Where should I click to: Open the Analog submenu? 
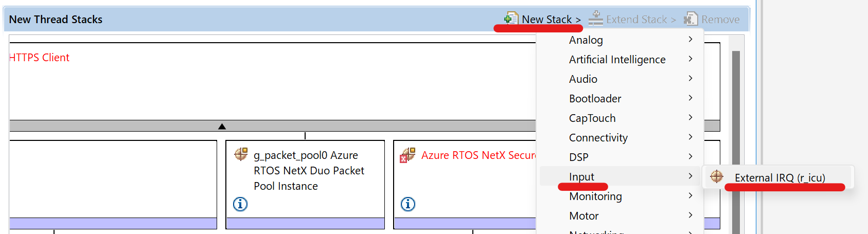pos(620,40)
